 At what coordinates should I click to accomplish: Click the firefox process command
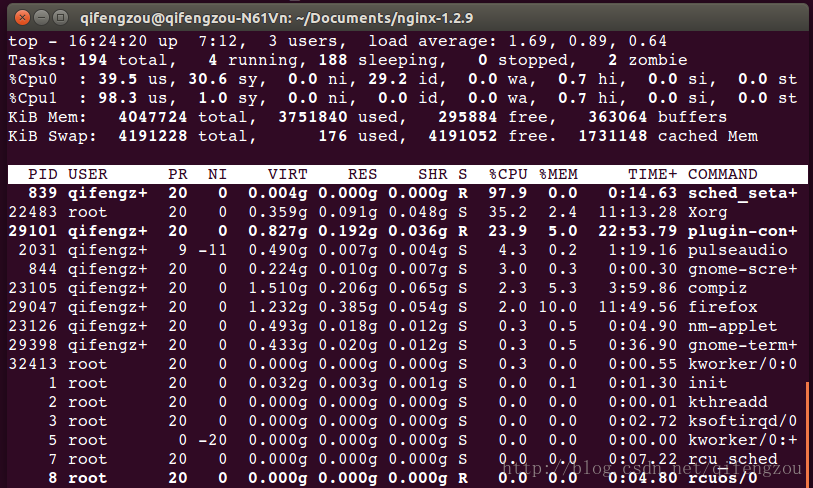(x=722, y=307)
